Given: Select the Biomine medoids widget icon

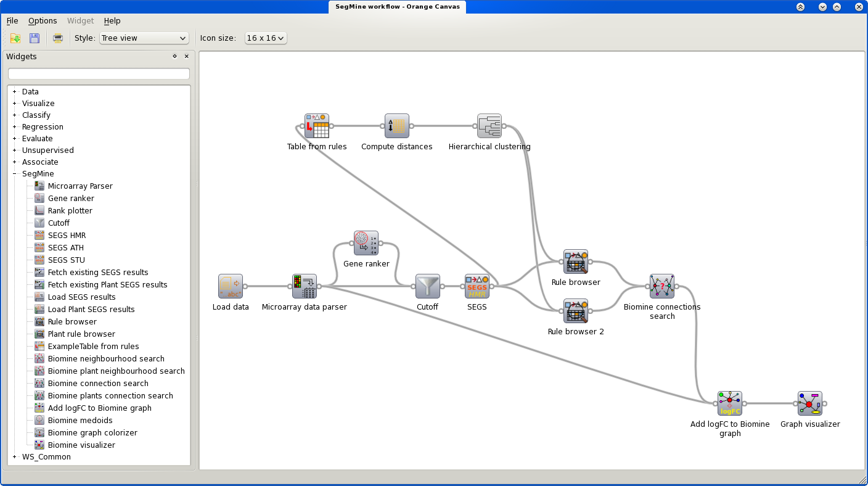Looking at the screenshot, I should [39, 421].
